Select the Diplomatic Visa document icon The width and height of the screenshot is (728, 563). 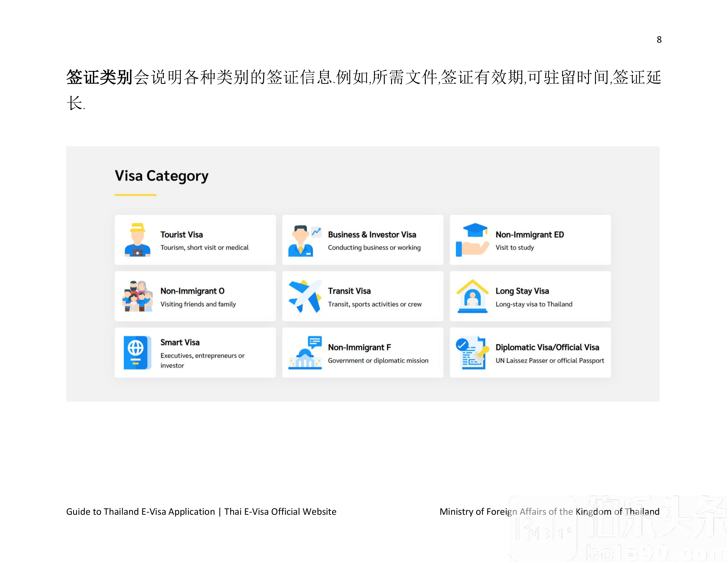[x=473, y=352]
